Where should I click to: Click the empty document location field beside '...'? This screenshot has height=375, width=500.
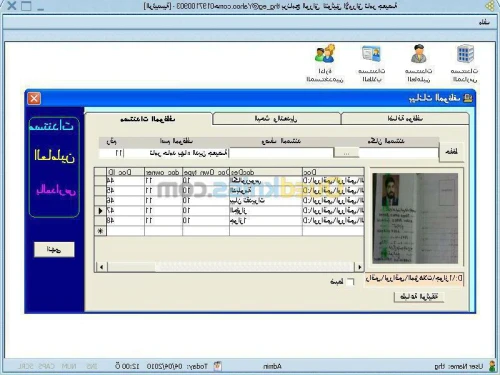tap(398, 153)
